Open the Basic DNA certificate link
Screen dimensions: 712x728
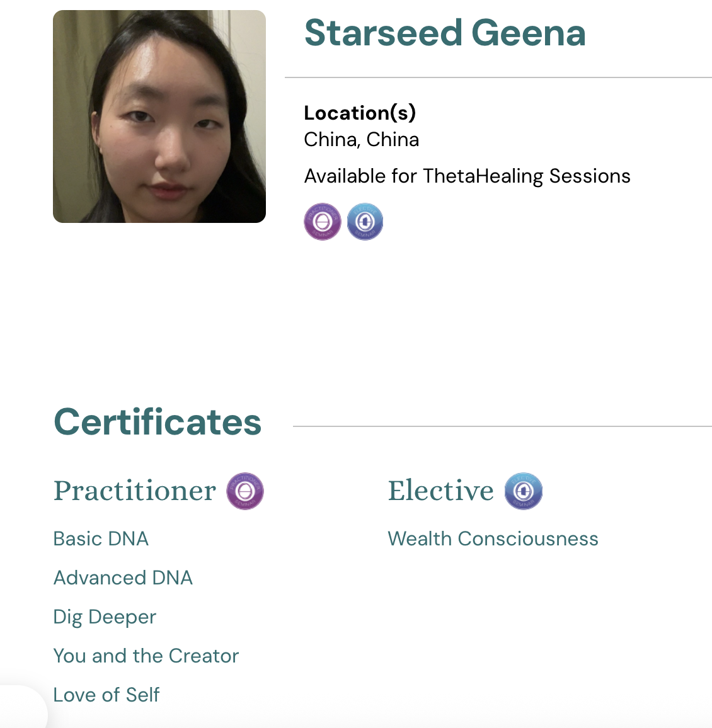[x=101, y=539]
